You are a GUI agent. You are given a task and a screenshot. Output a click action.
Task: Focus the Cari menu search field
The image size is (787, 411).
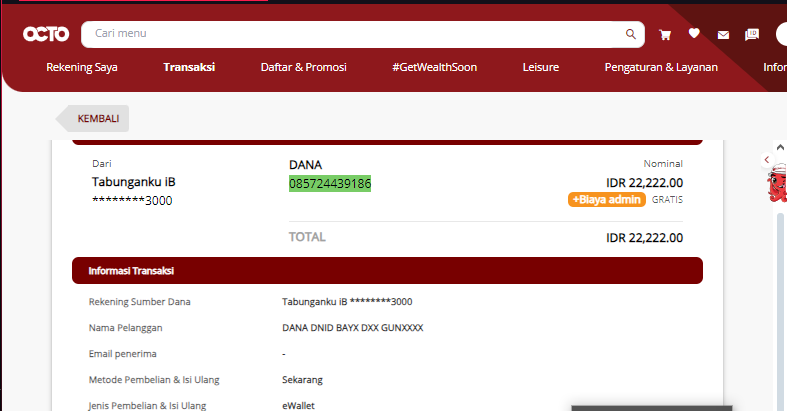[x=362, y=34]
